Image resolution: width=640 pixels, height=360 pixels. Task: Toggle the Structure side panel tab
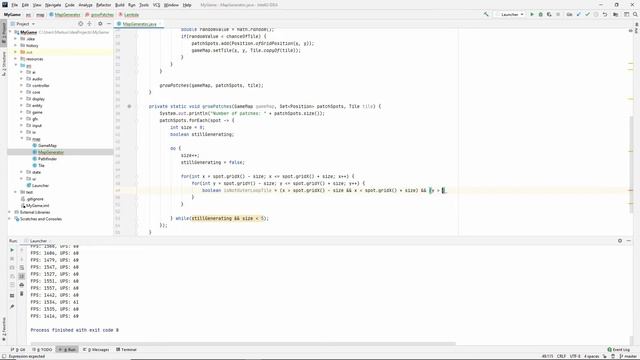4,63
